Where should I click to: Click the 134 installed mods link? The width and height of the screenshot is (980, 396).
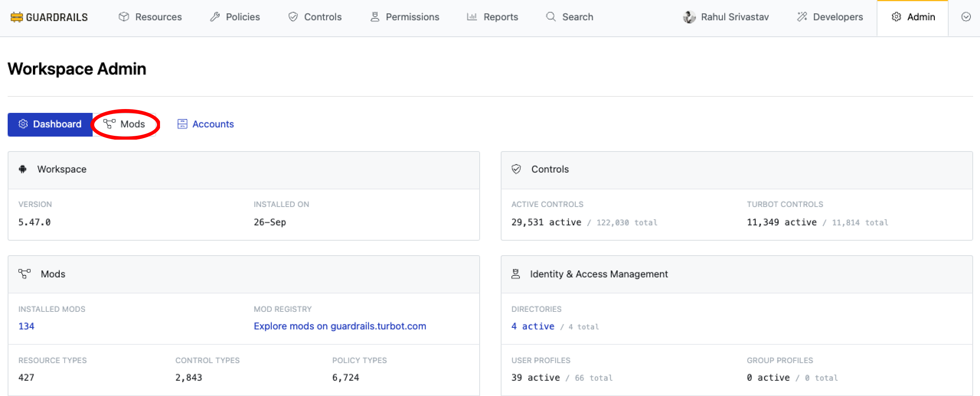click(x=26, y=326)
